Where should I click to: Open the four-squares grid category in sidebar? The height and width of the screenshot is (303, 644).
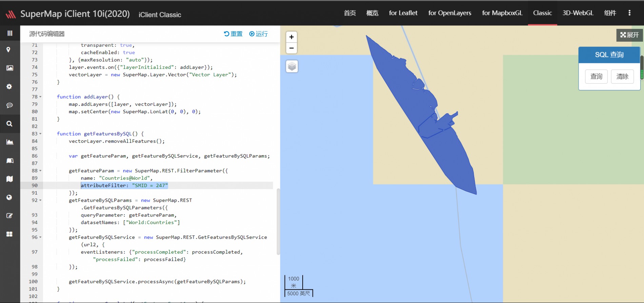point(9,234)
